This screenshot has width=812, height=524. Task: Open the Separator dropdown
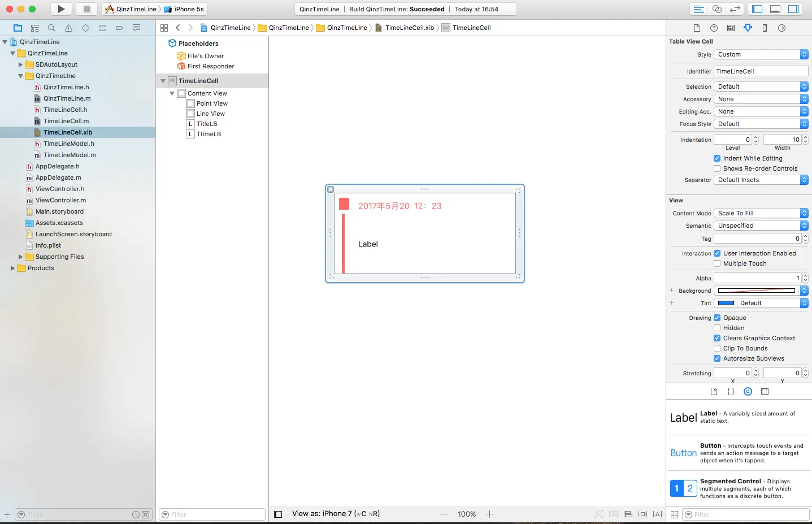[761, 180]
